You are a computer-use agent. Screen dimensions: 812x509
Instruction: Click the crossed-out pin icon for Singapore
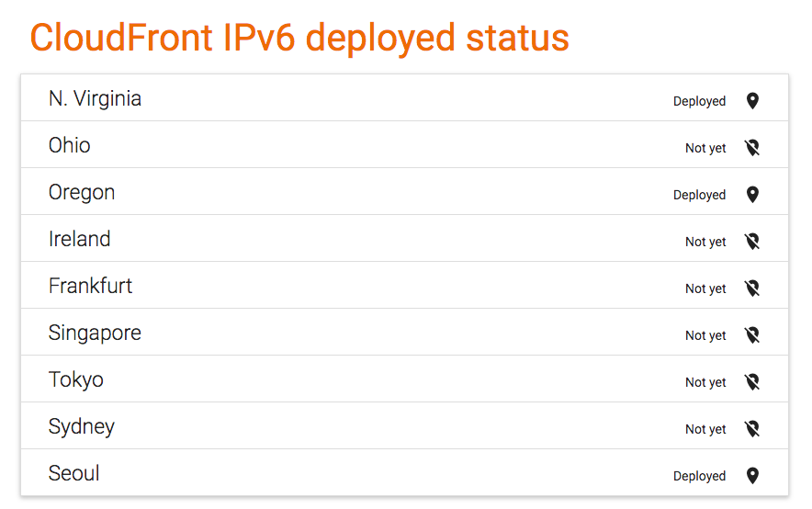point(752,335)
